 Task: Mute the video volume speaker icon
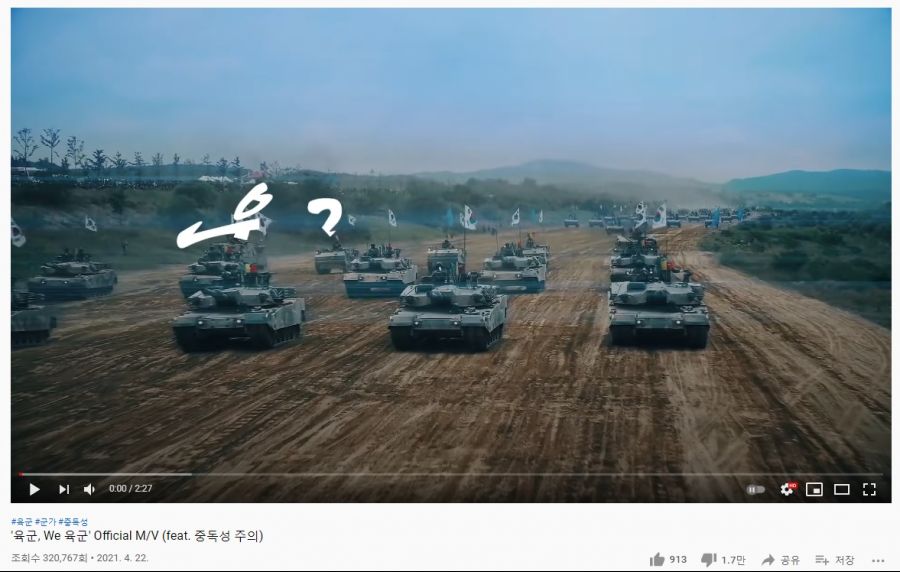tap(90, 489)
